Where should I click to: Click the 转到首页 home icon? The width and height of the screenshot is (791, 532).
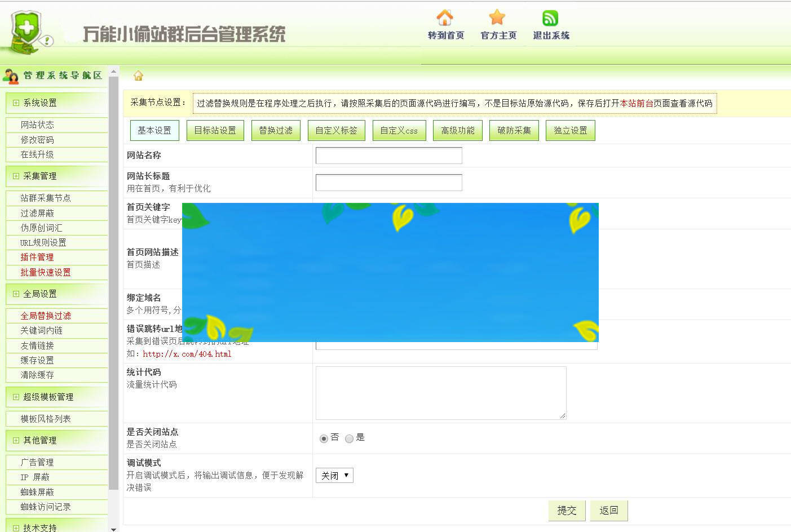pos(445,20)
